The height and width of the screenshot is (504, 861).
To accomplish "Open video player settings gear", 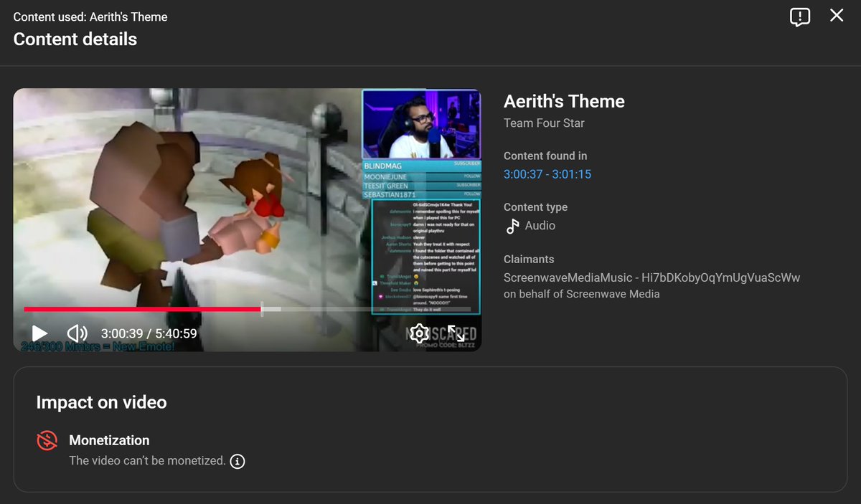I will click(420, 333).
